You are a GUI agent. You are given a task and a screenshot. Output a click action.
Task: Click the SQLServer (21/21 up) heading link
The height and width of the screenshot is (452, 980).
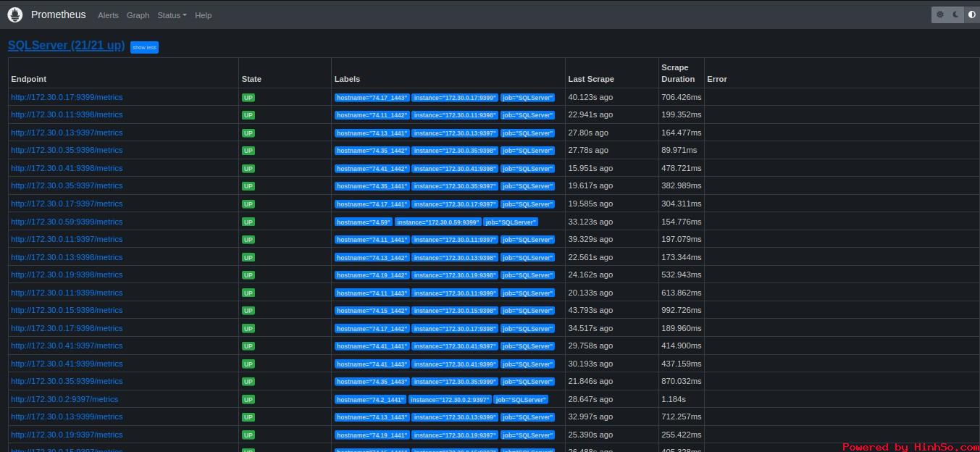tap(66, 45)
